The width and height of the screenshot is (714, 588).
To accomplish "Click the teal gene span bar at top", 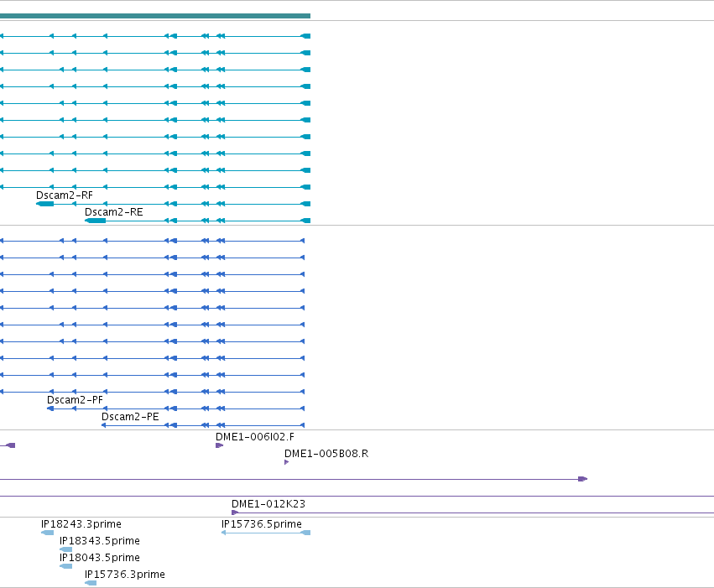I will pos(155,16).
